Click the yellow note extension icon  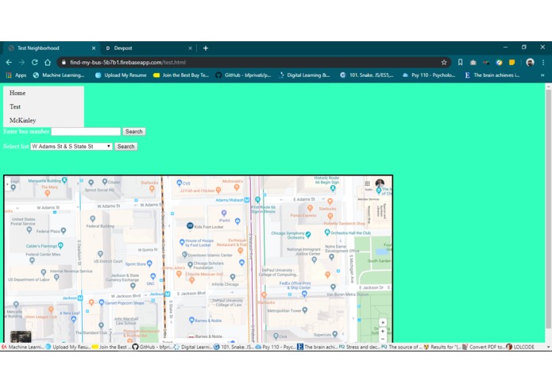point(511,62)
